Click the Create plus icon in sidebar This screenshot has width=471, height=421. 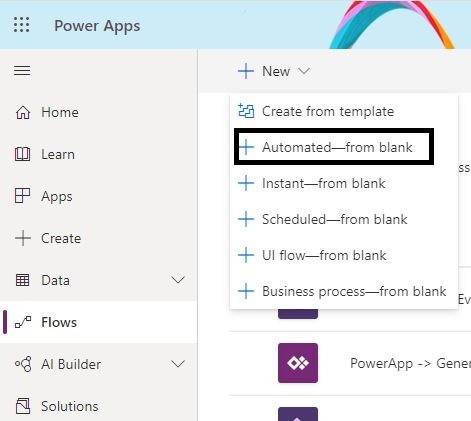point(23,238)
